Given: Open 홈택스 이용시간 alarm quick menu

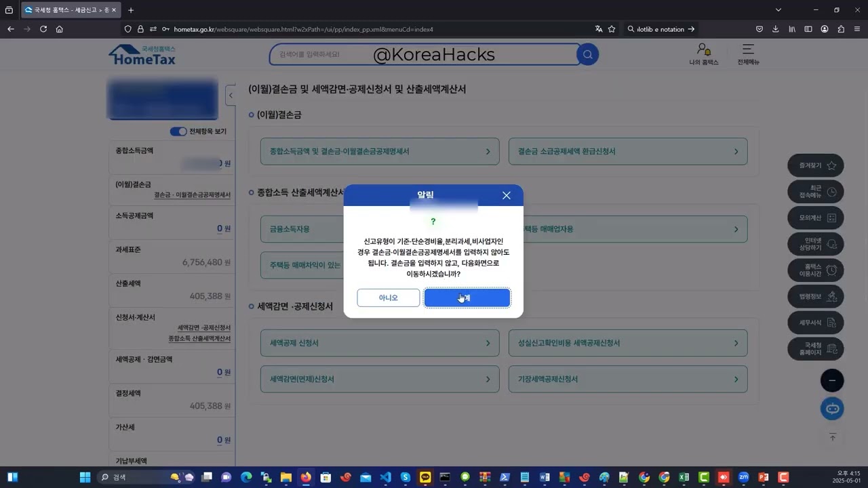Looking at the screenshot, I should click(x=816, y=270).
